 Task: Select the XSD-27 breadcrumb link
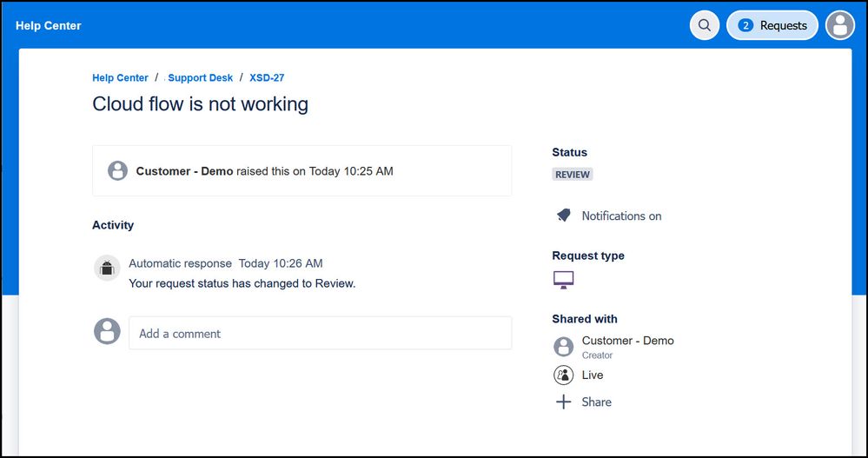tap(267, 77)
